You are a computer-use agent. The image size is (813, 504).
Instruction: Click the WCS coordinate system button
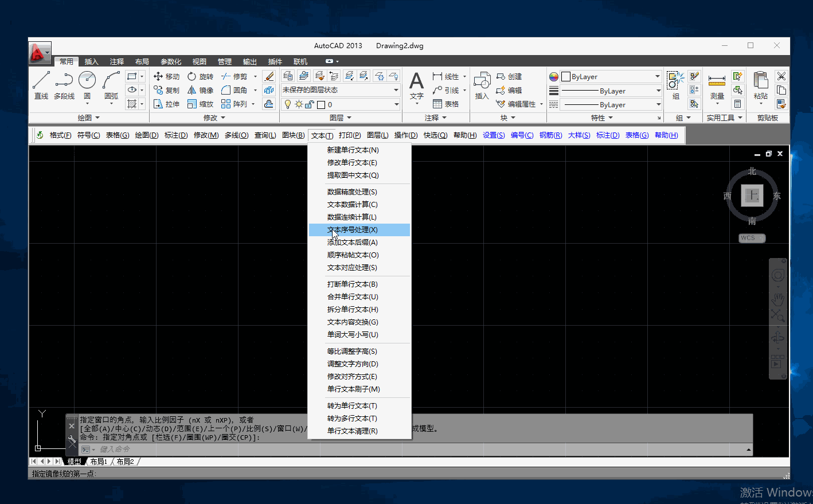click(752, 238)
